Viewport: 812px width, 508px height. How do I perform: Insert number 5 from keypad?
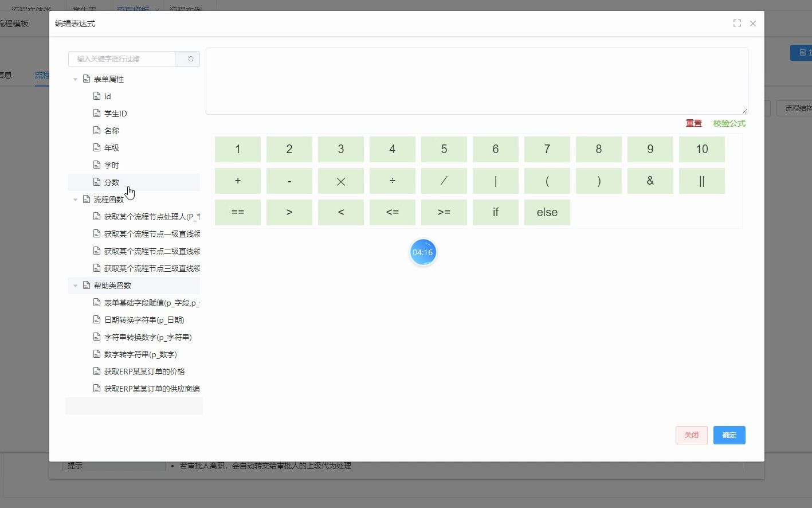(x=444, y=149)
